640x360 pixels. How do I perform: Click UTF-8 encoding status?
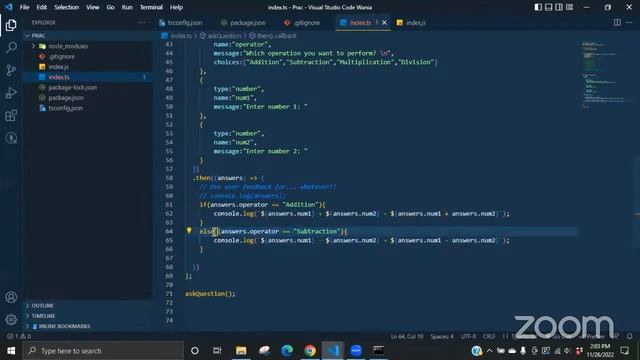coord(468,336)
